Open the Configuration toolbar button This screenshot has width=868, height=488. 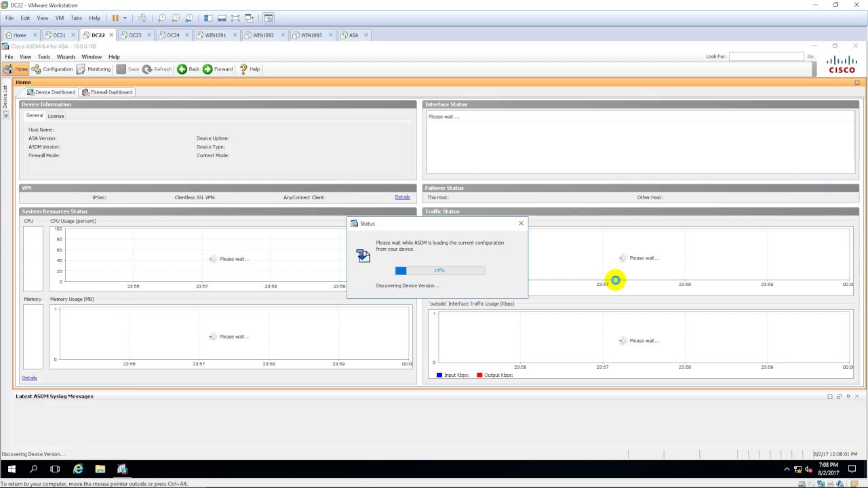pos(52,69)
